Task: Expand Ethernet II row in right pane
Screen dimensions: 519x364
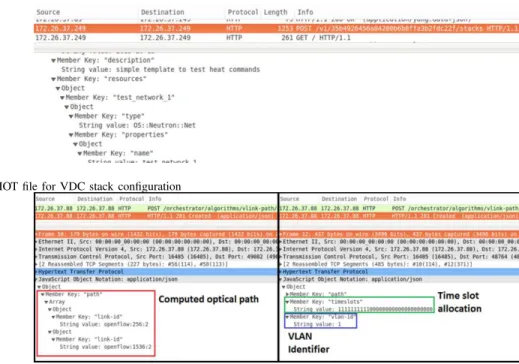Action: 281,242
